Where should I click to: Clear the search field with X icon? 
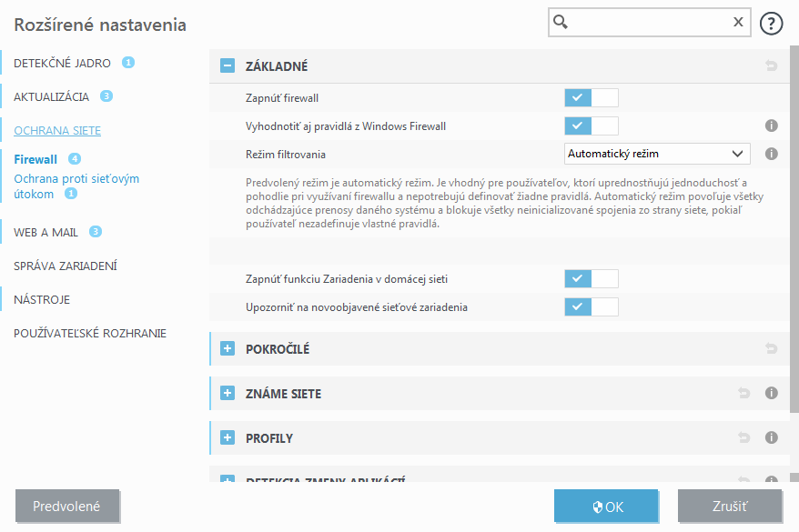(737, 21)
